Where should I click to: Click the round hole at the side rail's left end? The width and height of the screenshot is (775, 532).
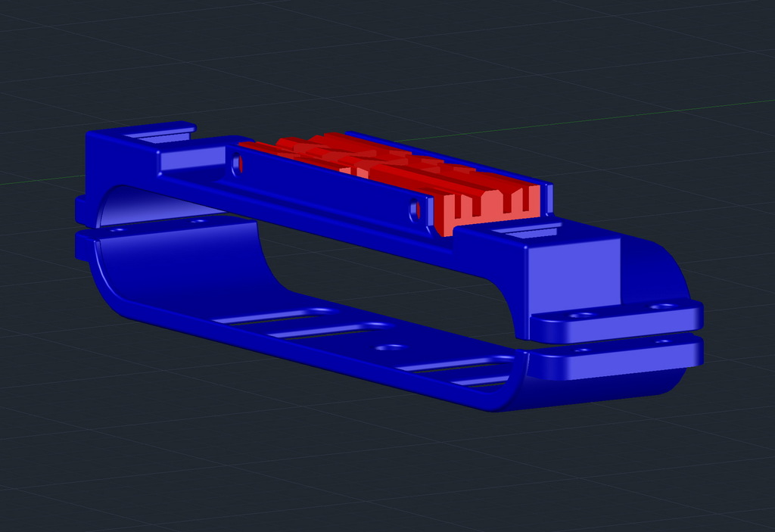click(237, 163)
